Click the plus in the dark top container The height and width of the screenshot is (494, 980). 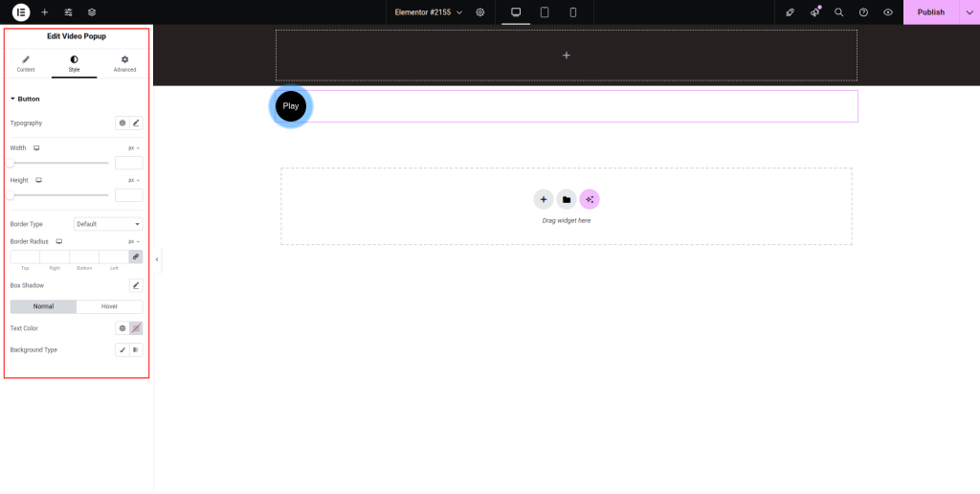tap(567, 55)
